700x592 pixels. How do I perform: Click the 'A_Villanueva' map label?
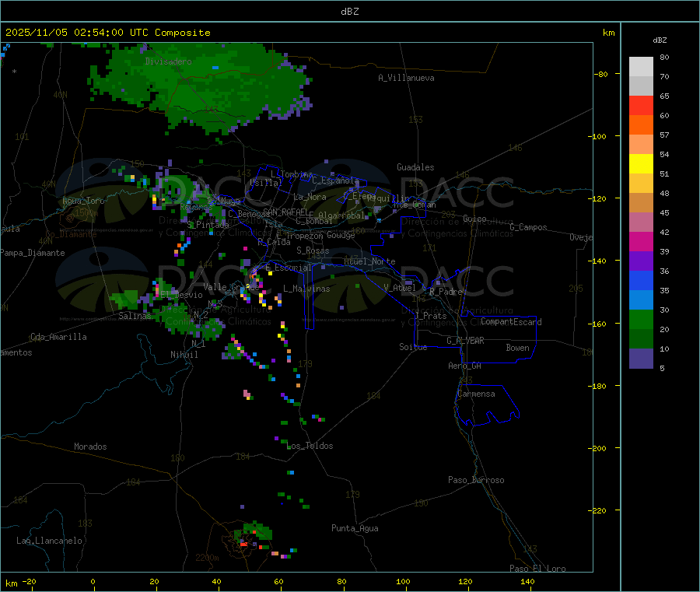(406, 78)
